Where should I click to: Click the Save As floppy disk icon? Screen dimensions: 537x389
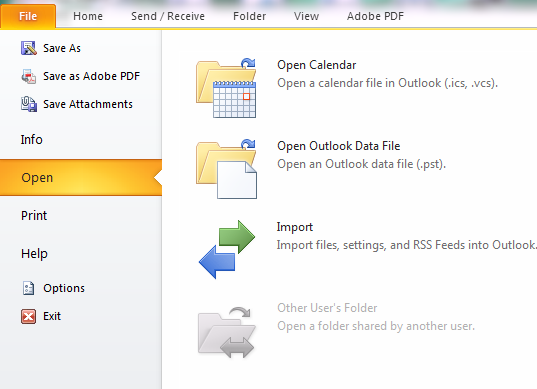tap(28, 48)
